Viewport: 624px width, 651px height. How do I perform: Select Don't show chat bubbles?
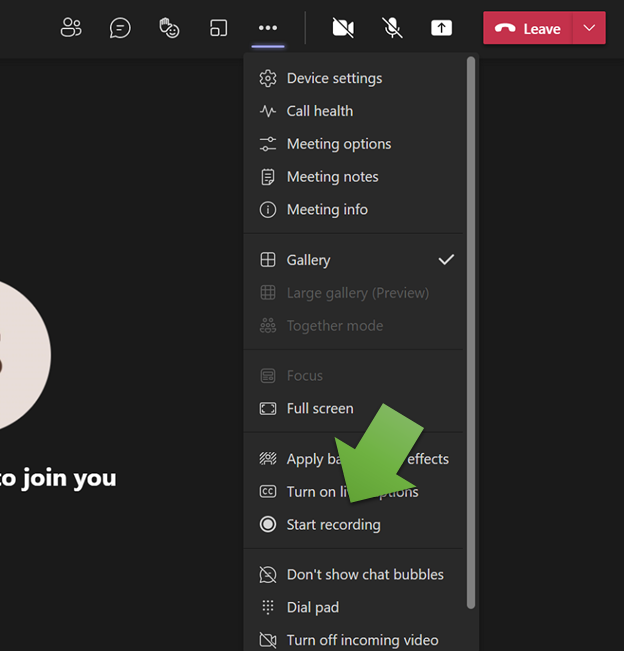354,575
